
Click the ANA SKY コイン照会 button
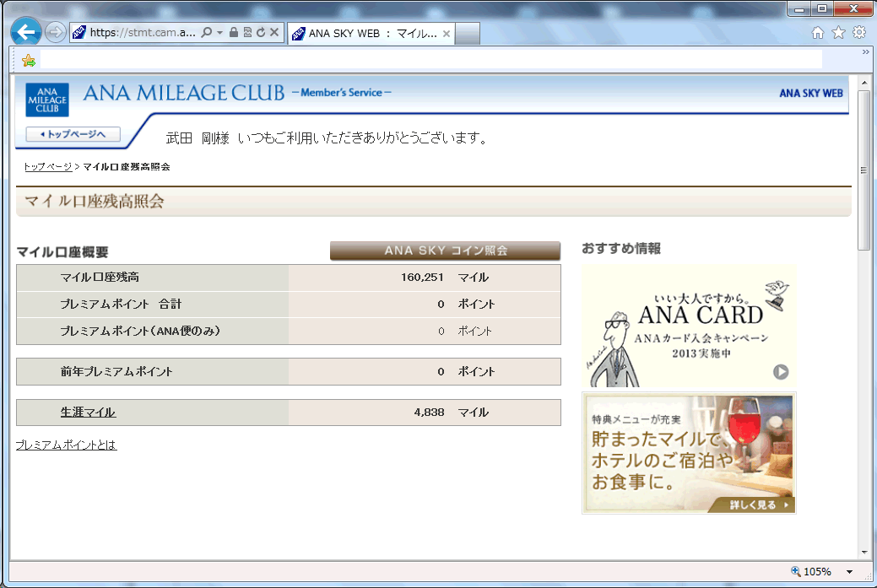[x=445, y=251]
